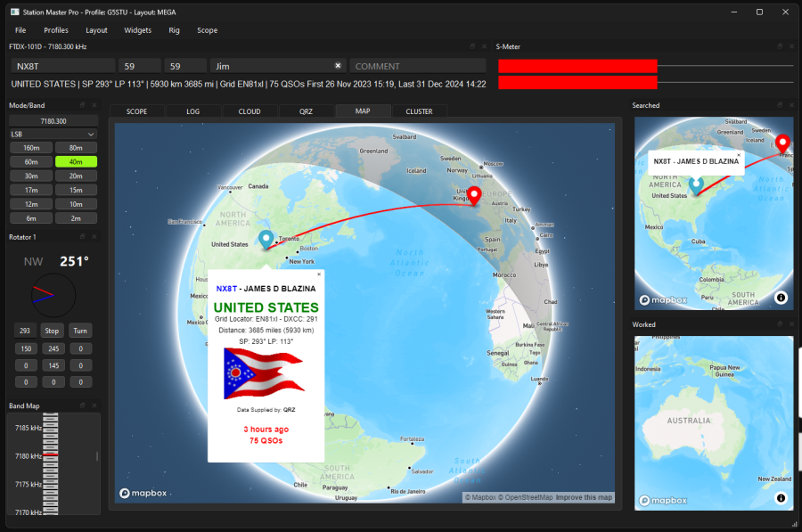Click the teal station pin near Toronto on main map
This screenshot has height=532, width=802.
(x=266, y=240)
